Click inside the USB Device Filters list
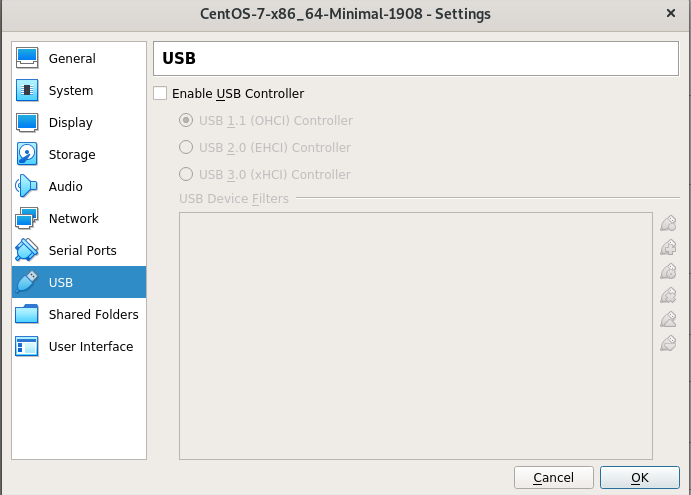 tap(416, 336)
